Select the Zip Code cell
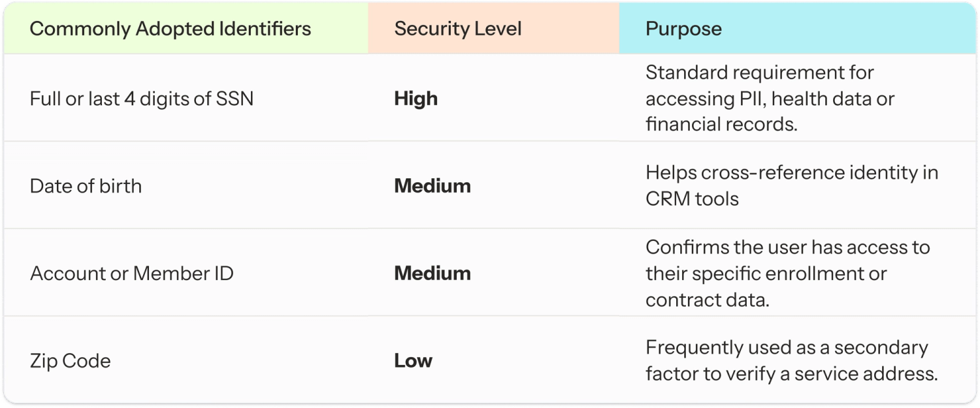 [x=71, y=360]
